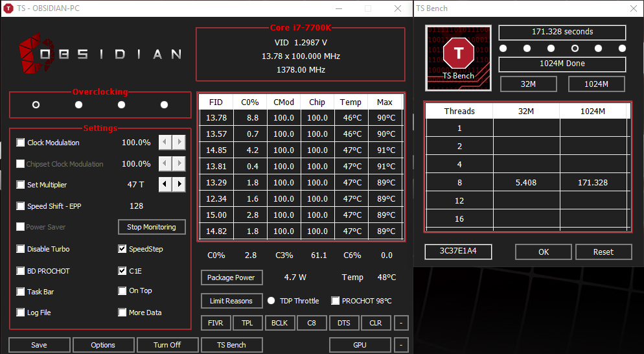Enable the Clock Modulation checkbox
Image resolution: width=644 pixels, height=354 pixels.
(x=21, y=143)
